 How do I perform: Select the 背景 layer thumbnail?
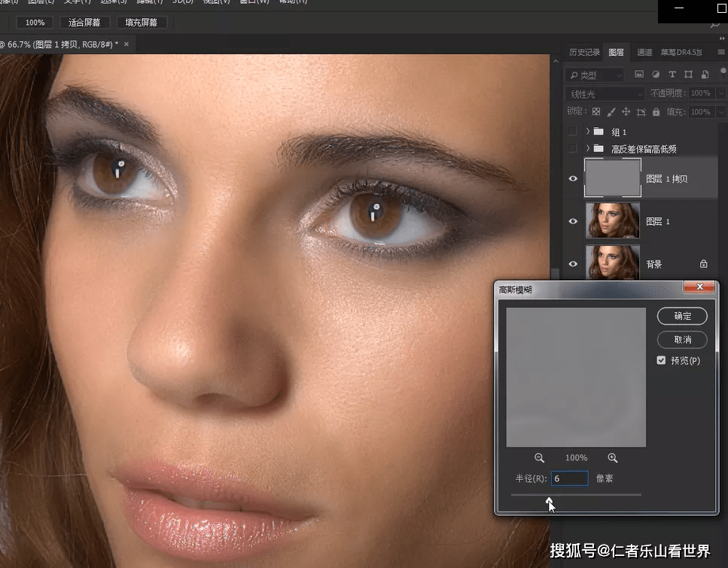(613, 263)
